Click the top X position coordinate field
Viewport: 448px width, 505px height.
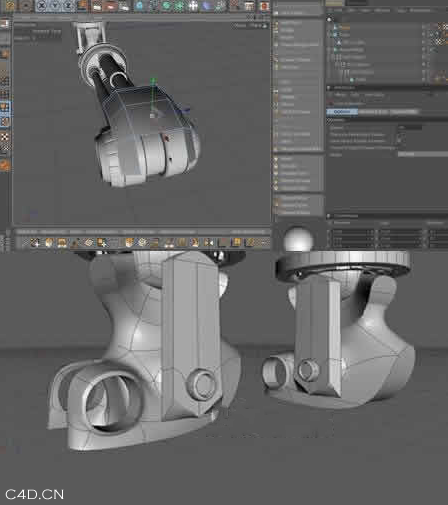pos(353,231)
